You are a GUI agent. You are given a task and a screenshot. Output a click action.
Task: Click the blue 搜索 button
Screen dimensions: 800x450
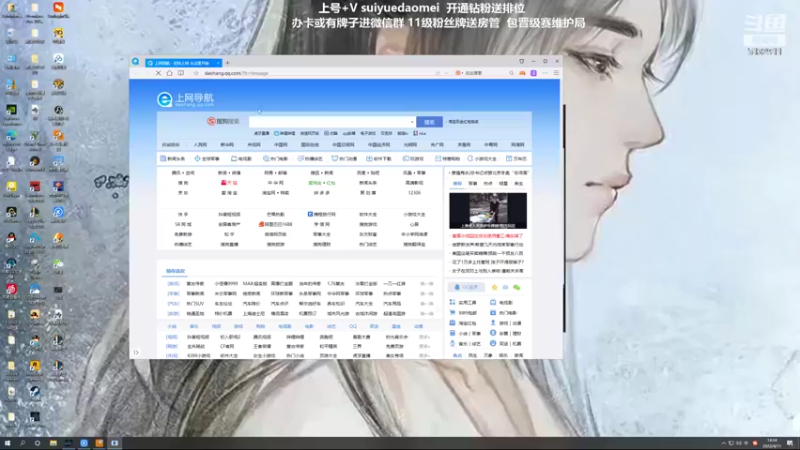tap(429, 122)
